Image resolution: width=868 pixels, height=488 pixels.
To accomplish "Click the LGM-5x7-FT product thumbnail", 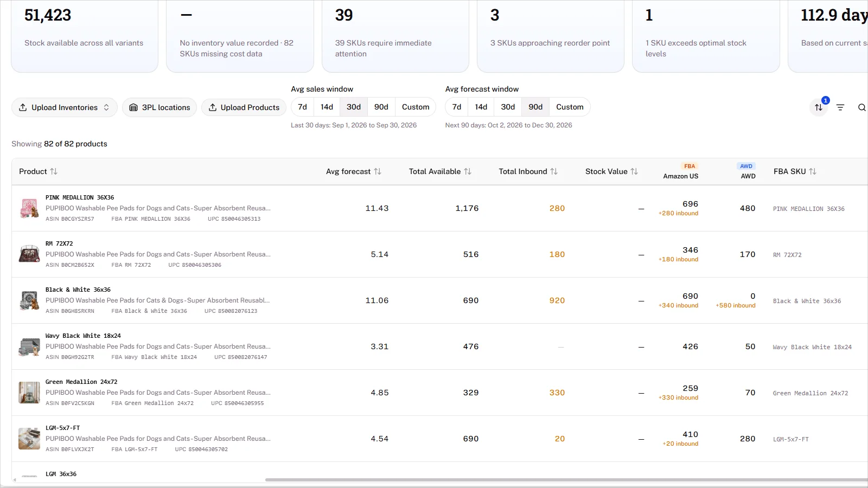I will (29, 439).
